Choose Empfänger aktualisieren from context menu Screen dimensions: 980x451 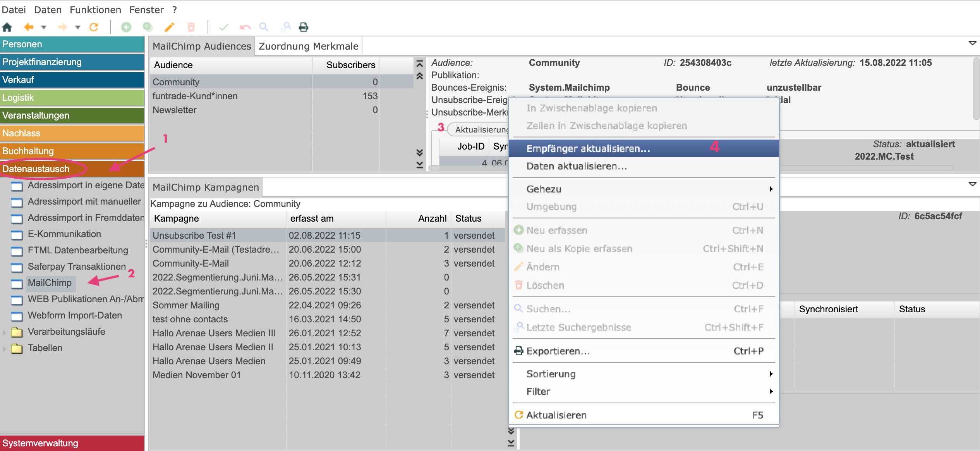coord(588,148)
